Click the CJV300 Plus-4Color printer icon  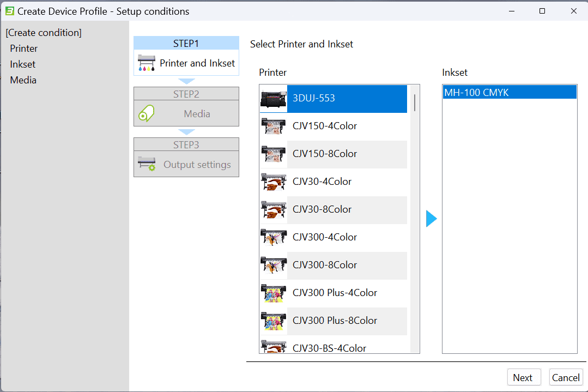click(x=273, y=293)
